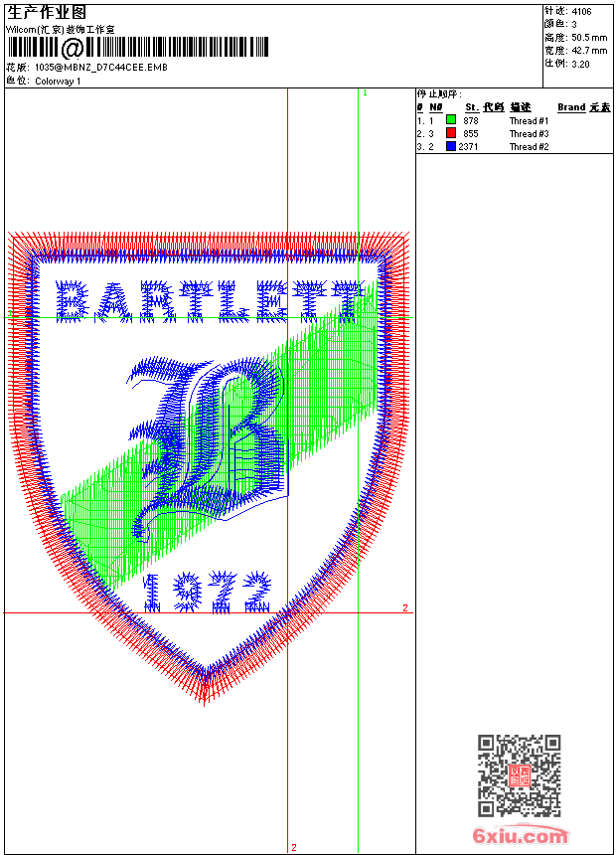Click stitch count value 878
616x855 pixels.
click(x=471, y=120)
